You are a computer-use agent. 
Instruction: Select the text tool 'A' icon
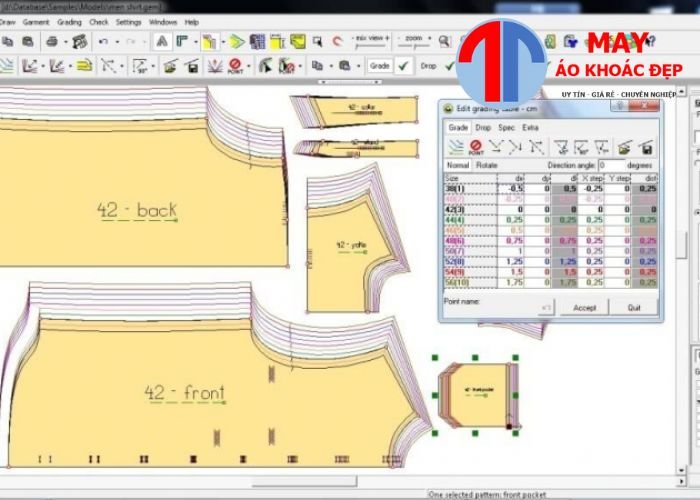coord(162,42)
